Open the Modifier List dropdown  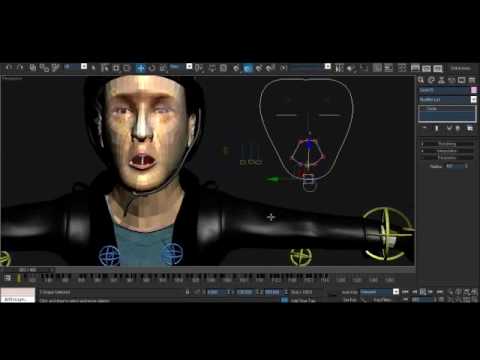[448, 99]
